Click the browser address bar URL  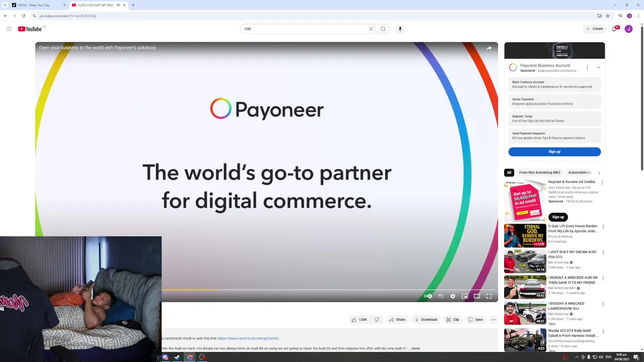pyautogui.click(x=67, y=16)
